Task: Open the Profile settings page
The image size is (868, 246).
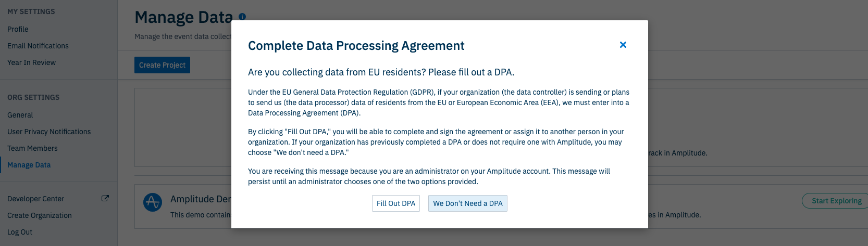Action: point(18,29)
